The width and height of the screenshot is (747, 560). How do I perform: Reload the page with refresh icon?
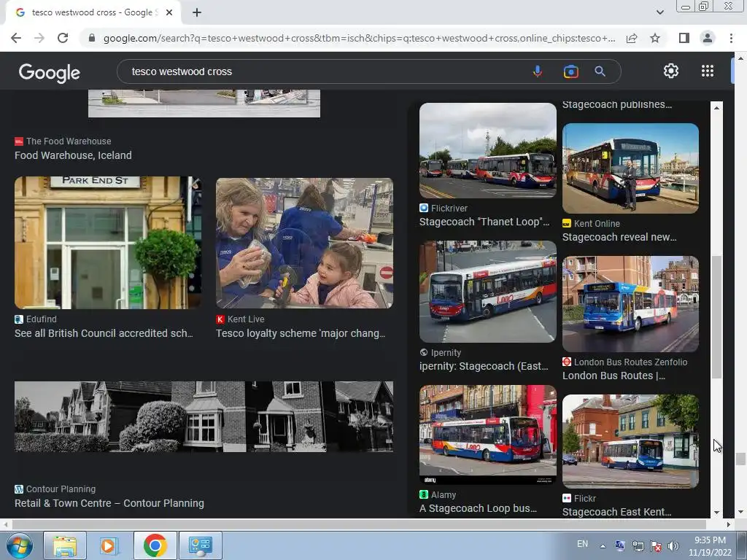[x=63, y=38]
